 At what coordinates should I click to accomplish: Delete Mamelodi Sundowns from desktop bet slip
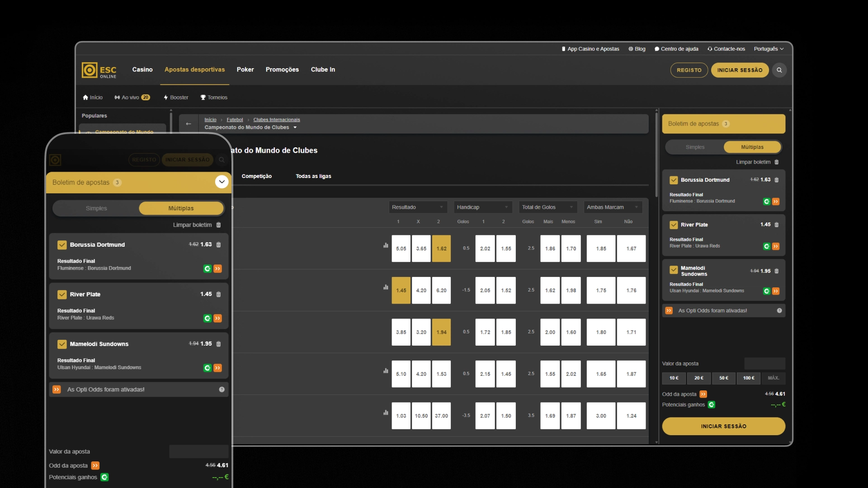pos(777,271)
